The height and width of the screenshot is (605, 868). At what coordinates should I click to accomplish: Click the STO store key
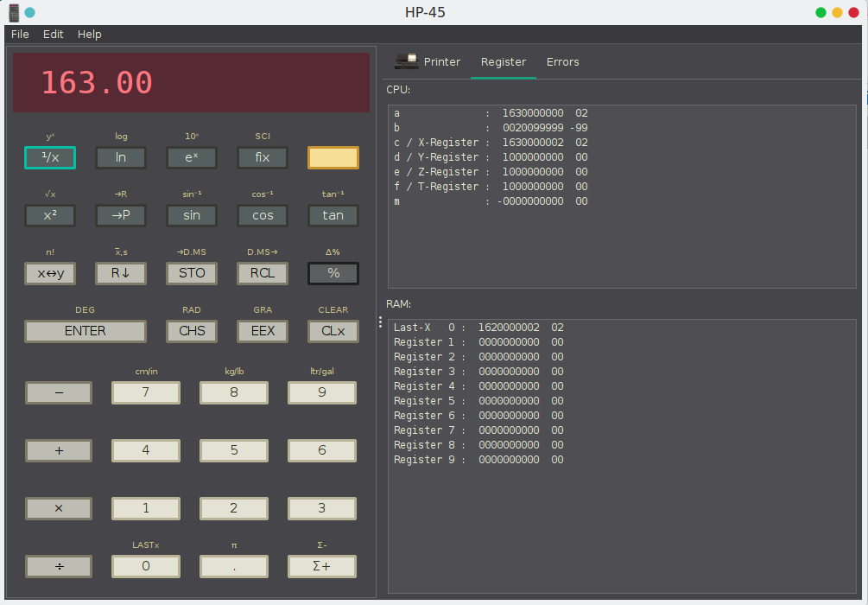(x=192, y=273)
